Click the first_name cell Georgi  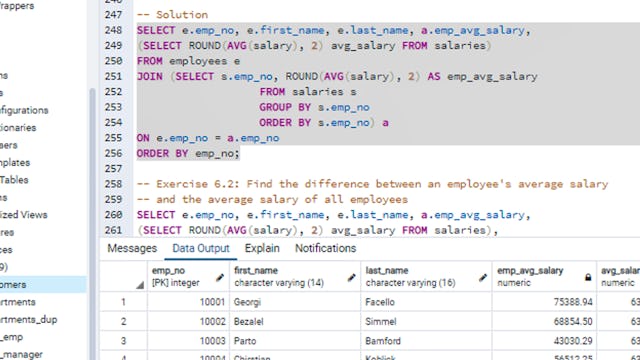(x=295, y=302)
